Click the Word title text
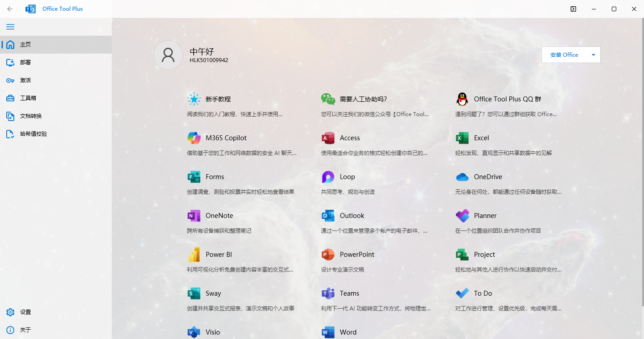The image size is (644, 339). 348,332
